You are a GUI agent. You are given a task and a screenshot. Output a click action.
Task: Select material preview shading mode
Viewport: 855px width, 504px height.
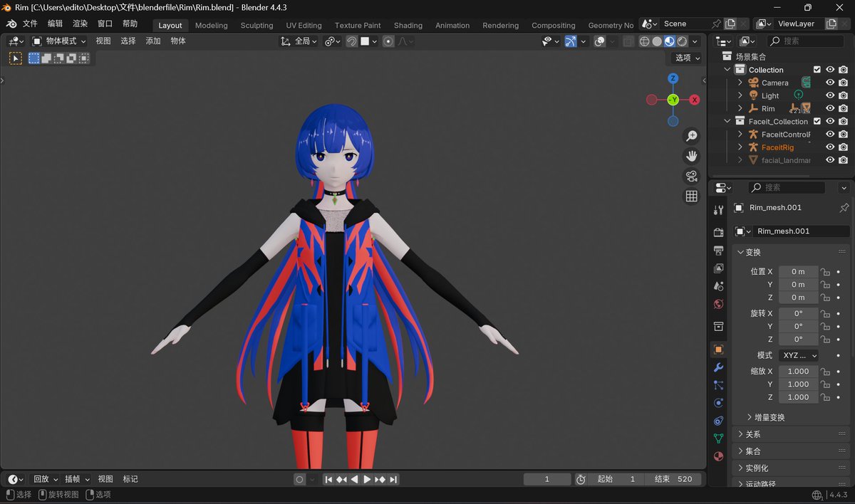(x=670, y=41)
